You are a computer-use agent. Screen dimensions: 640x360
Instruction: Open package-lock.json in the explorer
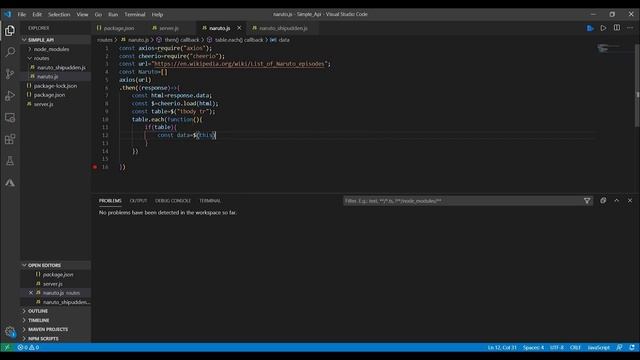56,86
